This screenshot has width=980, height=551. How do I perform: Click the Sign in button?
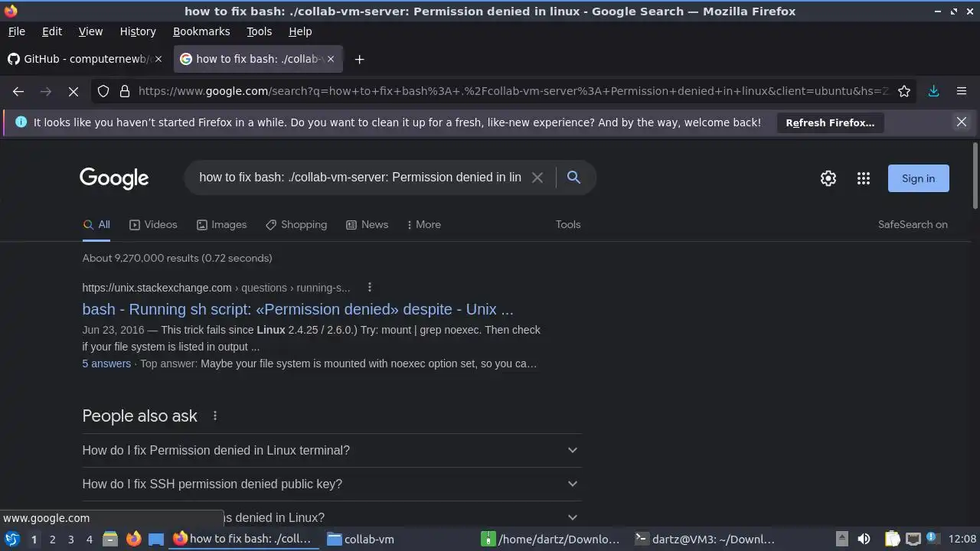click(x=918, y=178)
